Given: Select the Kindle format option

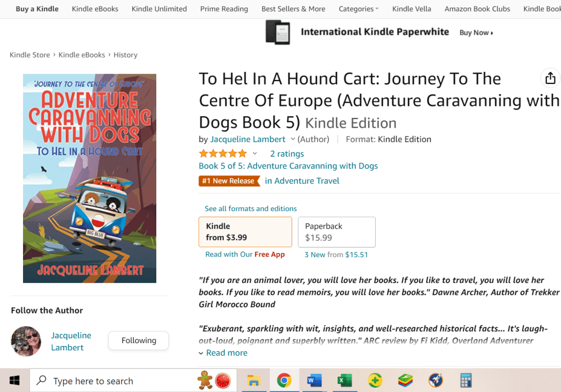Looking at the screenshot, I should pos(245,232).
